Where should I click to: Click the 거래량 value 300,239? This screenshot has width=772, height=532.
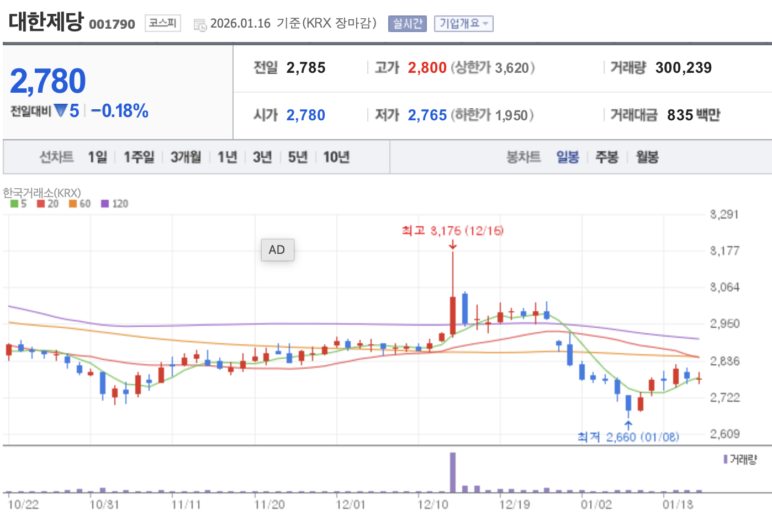click(684, 68)
